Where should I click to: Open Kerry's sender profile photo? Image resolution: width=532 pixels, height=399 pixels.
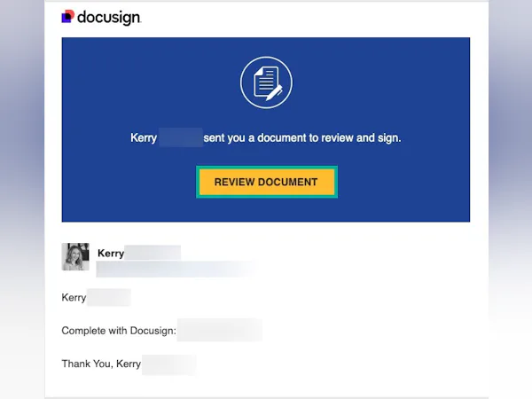(75, 256)
